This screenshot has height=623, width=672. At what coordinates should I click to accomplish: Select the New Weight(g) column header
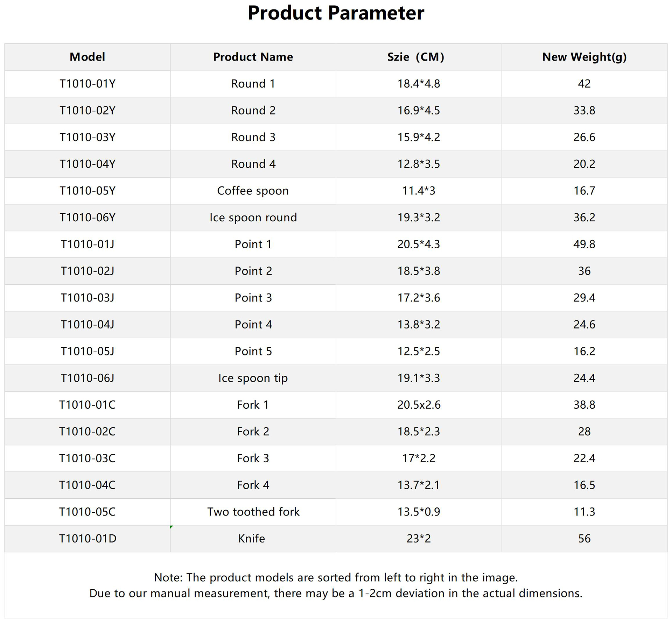click(x=584, y=57)
